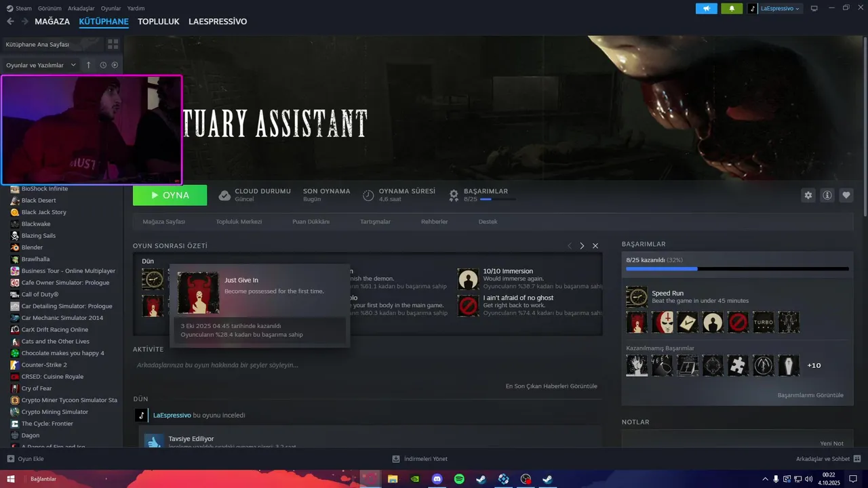The width and height of the screenshot is (868, 488).
Task: Click the 10/10 Immersion achievement icon
Action: click(468, 279)
